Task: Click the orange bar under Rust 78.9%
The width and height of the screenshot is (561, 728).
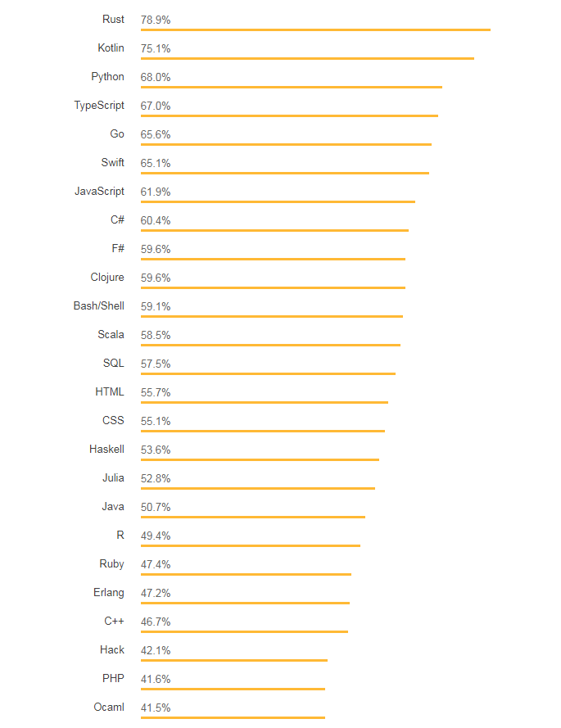Action: [x=315, y=30]
